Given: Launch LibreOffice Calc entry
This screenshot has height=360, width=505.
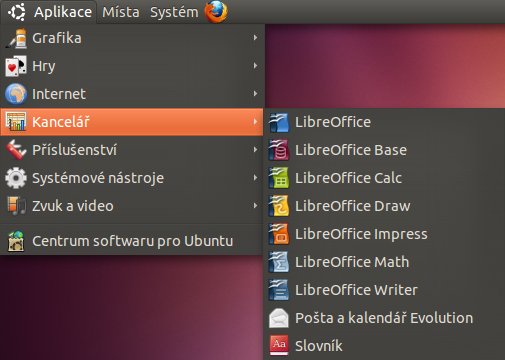Looking at the screenshot, I should click(x=348, y=178).
